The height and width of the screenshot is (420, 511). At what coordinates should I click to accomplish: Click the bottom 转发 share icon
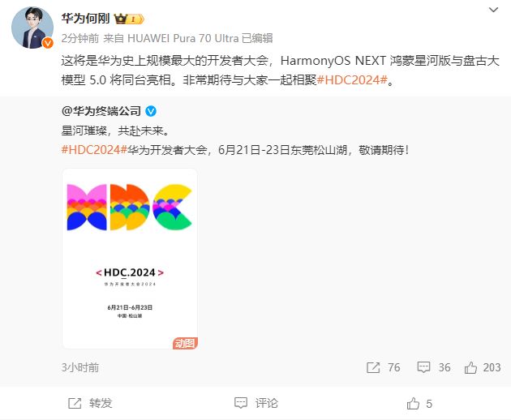coord(75,404)
